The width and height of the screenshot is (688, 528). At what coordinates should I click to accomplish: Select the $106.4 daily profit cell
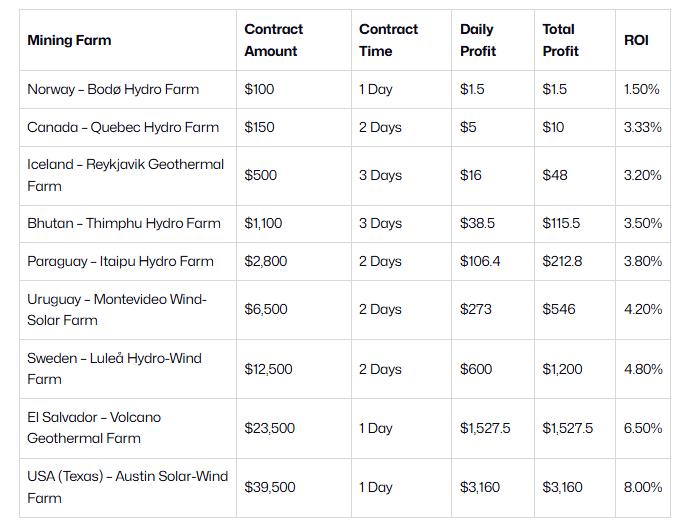pyautogui.click(x=480, y=262)
